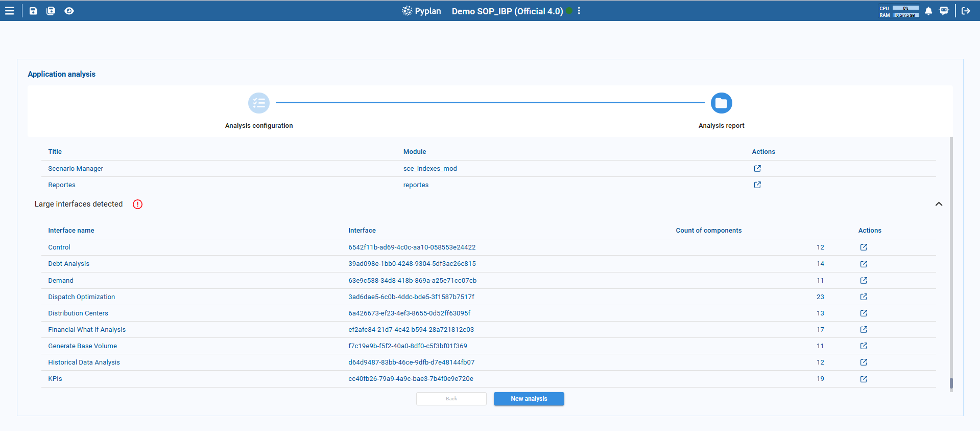Open the Control interface action icon
980x431 pixels.
click(x=864, y=247)
